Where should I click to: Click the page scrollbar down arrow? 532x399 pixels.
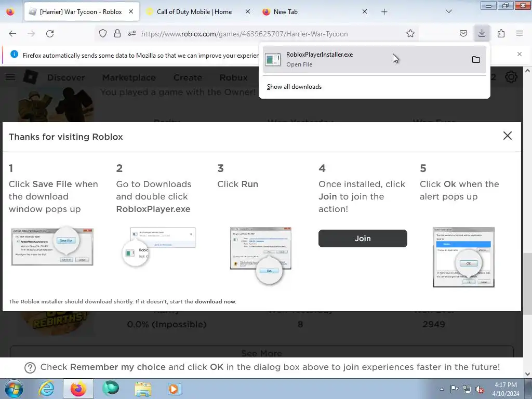pyautogui.click(x=528, y=374)
